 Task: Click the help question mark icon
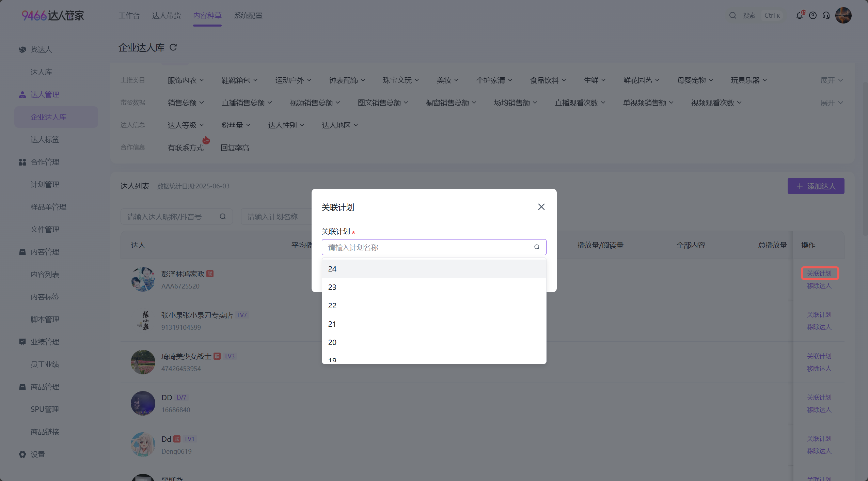coord(813,16)
